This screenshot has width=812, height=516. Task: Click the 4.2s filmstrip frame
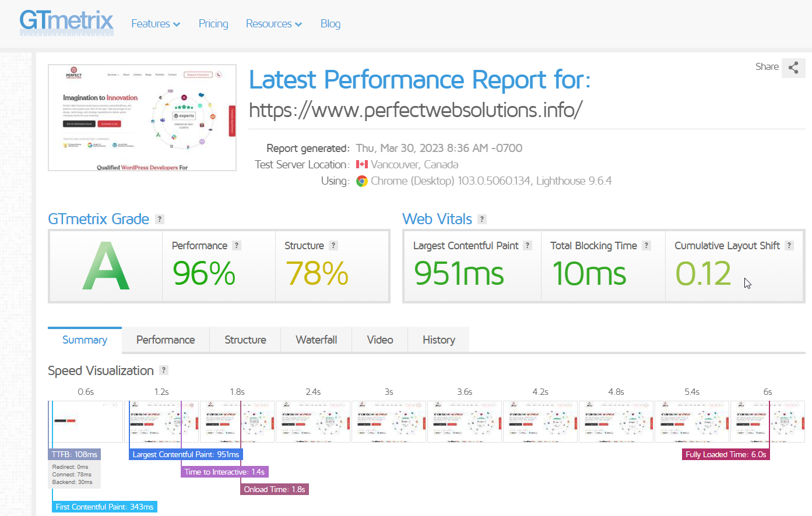[540, 422]
